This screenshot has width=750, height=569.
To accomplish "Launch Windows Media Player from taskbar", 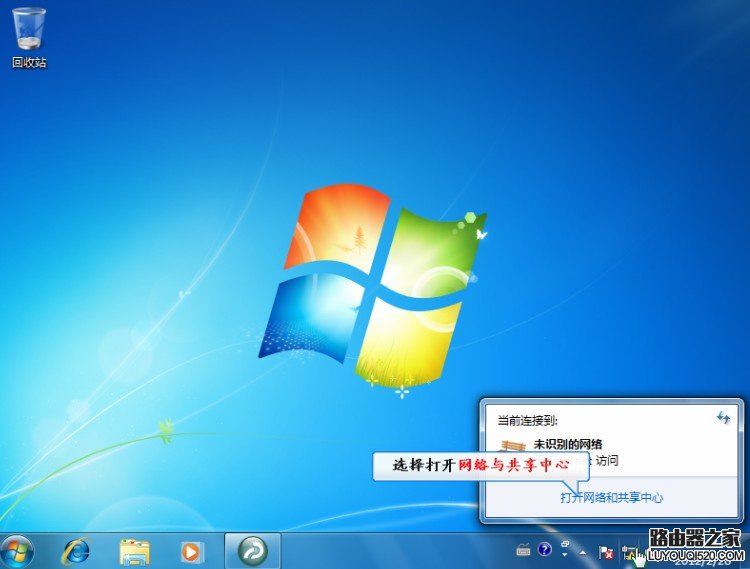I will (x=191, y=552).
